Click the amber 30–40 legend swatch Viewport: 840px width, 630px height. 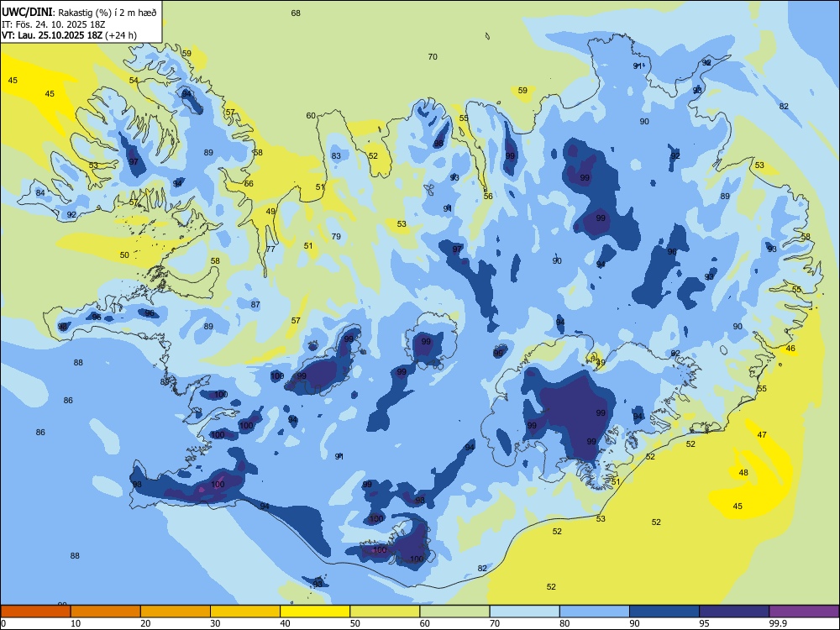point(245,612)
